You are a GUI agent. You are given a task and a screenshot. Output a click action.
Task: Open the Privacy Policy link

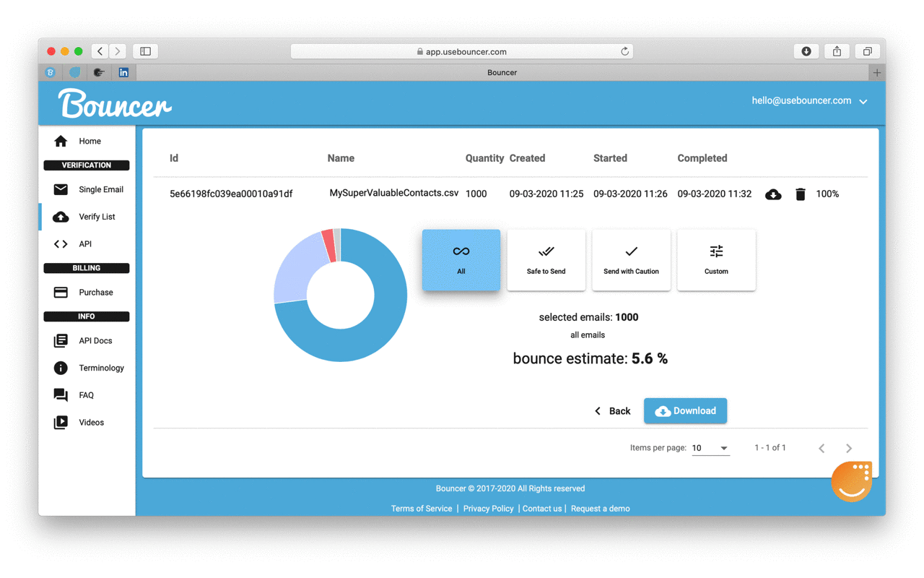pyautogui.click(x=488, y=508)
